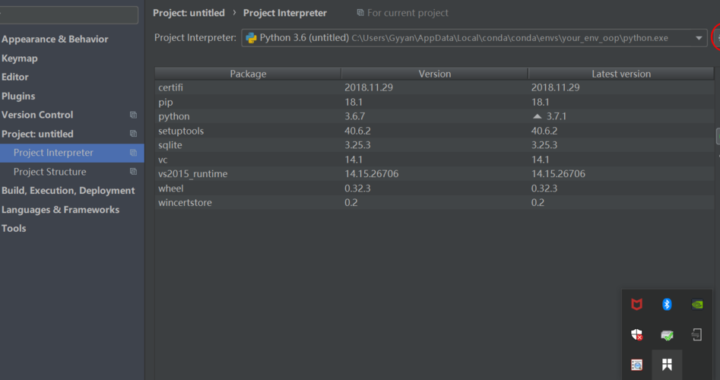
Task: Click the project-level icon beside Project Interpreter
Action: [x=133, y=152]
